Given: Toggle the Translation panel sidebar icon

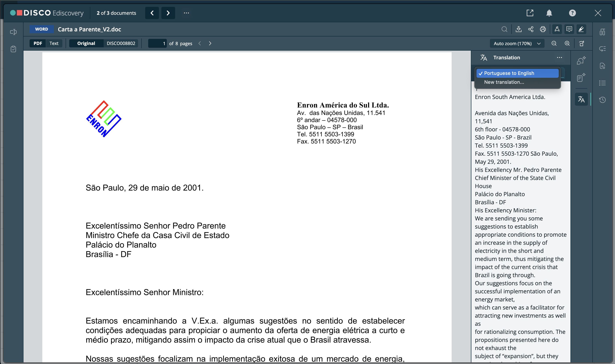Looking at the screenshot, I should (581, 99).
